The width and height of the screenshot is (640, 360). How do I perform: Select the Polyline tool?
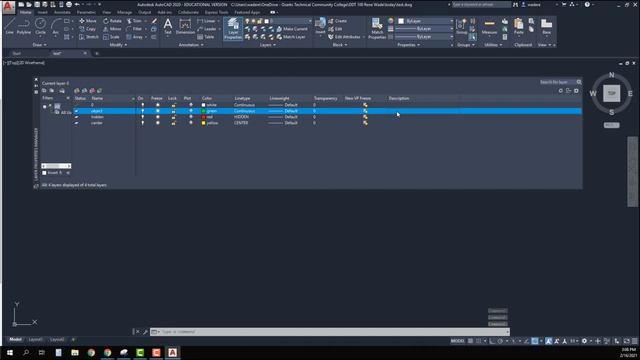pos(24,27)
